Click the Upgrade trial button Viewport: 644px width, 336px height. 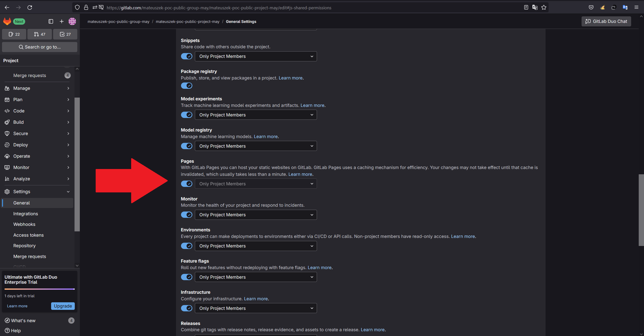click(63, 306)
